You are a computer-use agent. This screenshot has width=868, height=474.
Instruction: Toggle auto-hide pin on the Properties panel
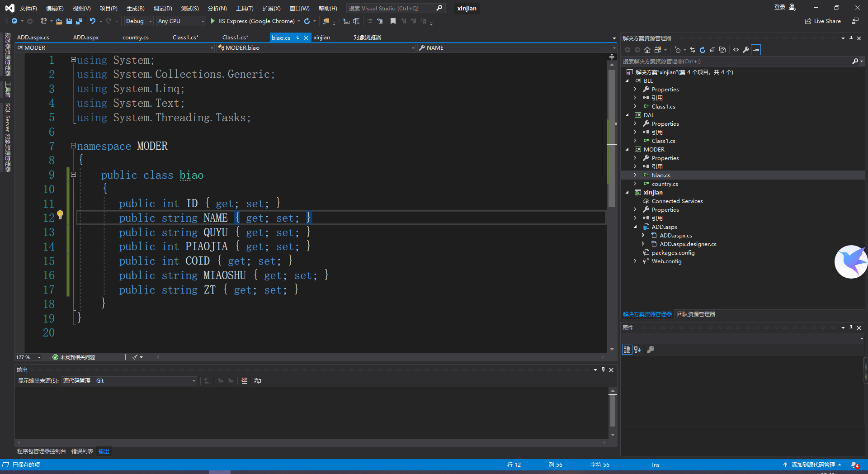(851, 327)
